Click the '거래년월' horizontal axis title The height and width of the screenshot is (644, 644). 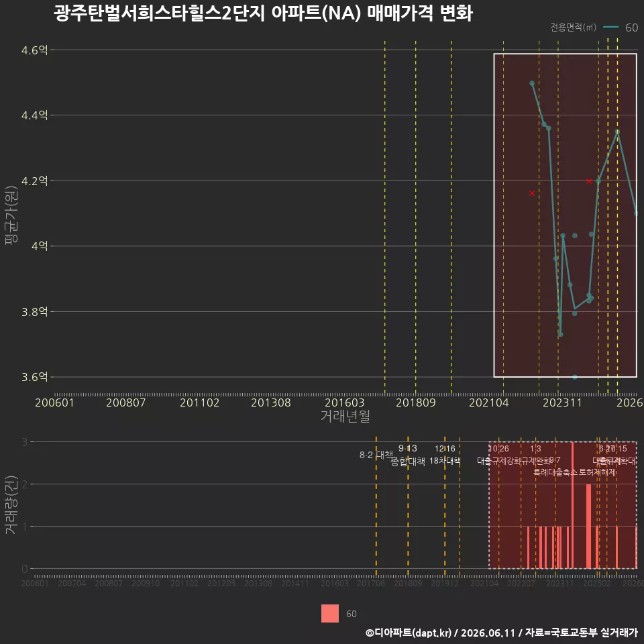(345, 416)
